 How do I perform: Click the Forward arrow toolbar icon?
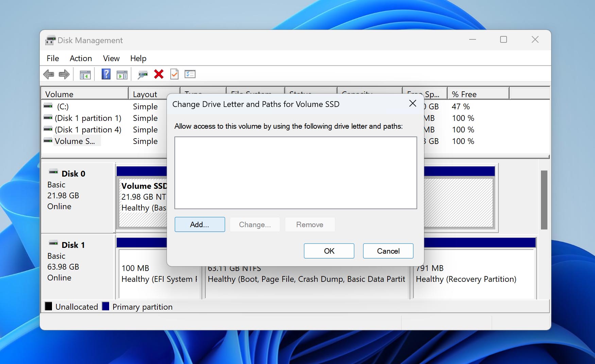(64, 74)
